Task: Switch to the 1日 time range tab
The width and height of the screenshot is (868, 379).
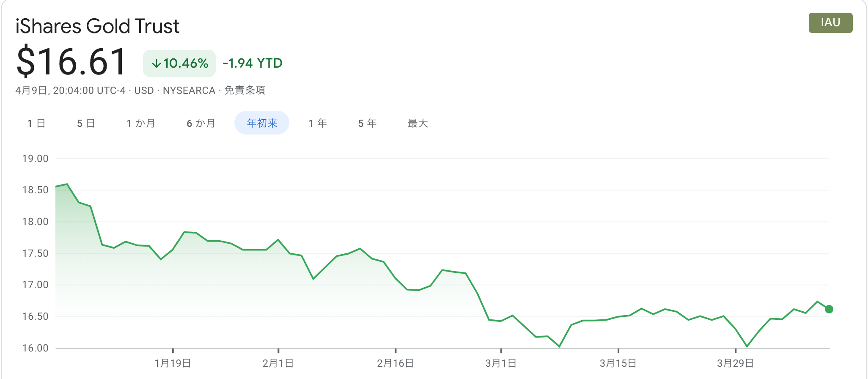Action: [36, 123]
